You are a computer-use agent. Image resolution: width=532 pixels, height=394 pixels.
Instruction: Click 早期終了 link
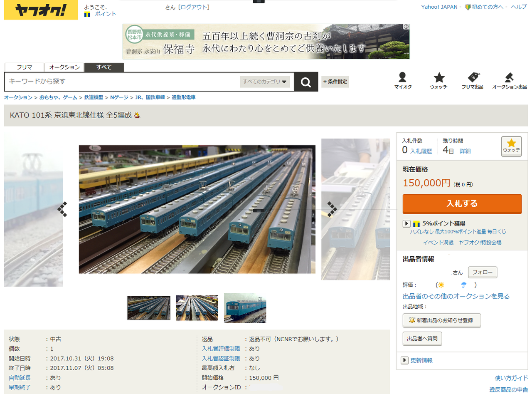click(x=20, y=387)
